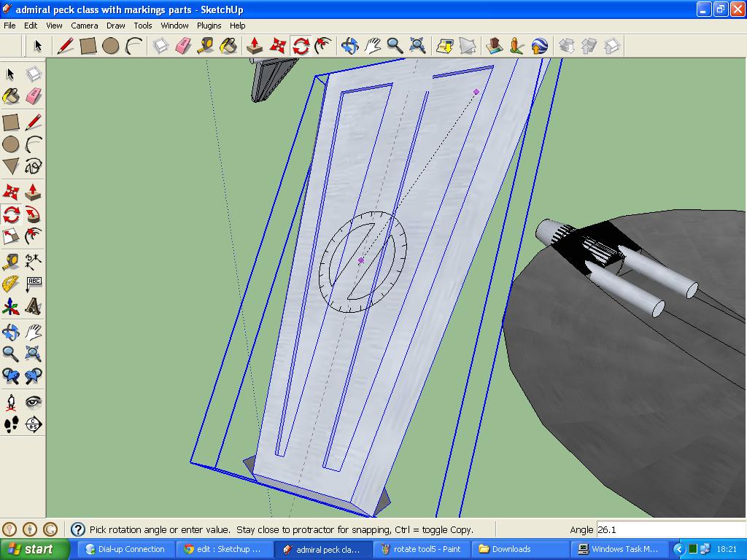
Task: Select the Paint Bucket tool
Action: click(228, 45)
